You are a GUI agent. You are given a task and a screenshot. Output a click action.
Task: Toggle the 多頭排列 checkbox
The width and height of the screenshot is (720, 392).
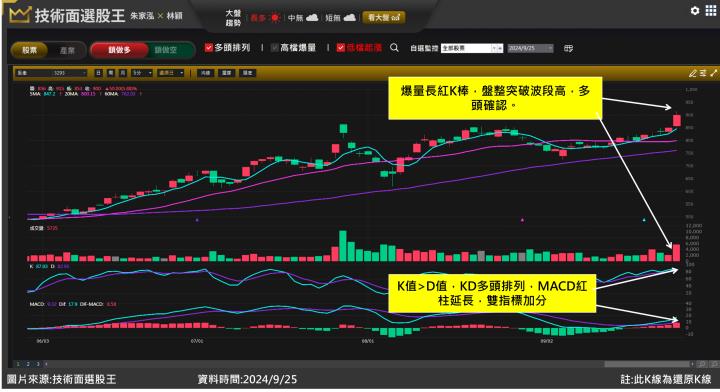coord(208,48)
